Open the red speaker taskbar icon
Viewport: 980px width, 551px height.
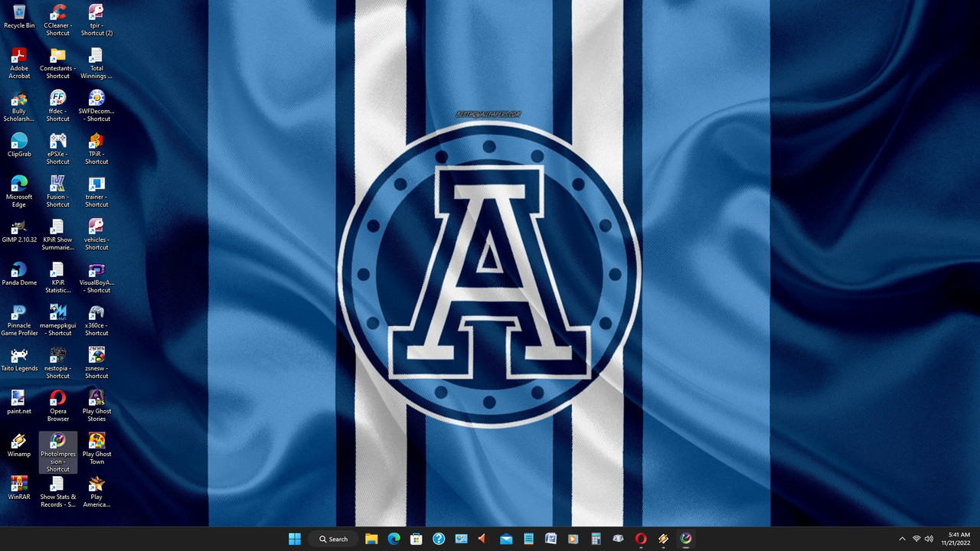coord(483,539)
